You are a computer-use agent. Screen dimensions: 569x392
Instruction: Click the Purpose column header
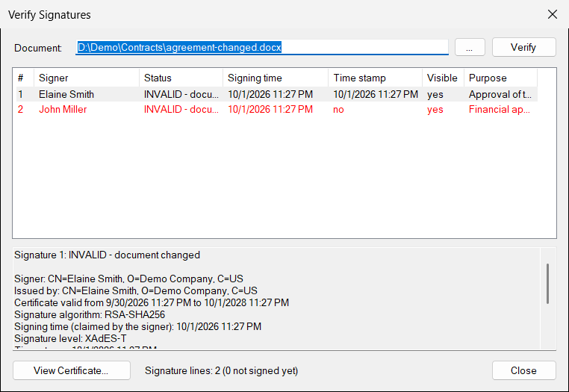[500, 78]
